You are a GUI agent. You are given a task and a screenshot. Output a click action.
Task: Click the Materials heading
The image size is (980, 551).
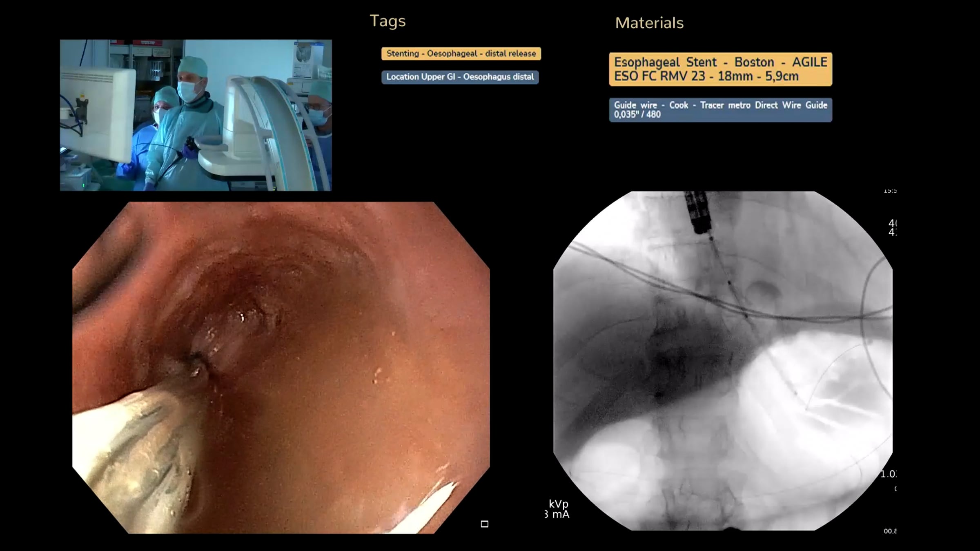point(649,23)
